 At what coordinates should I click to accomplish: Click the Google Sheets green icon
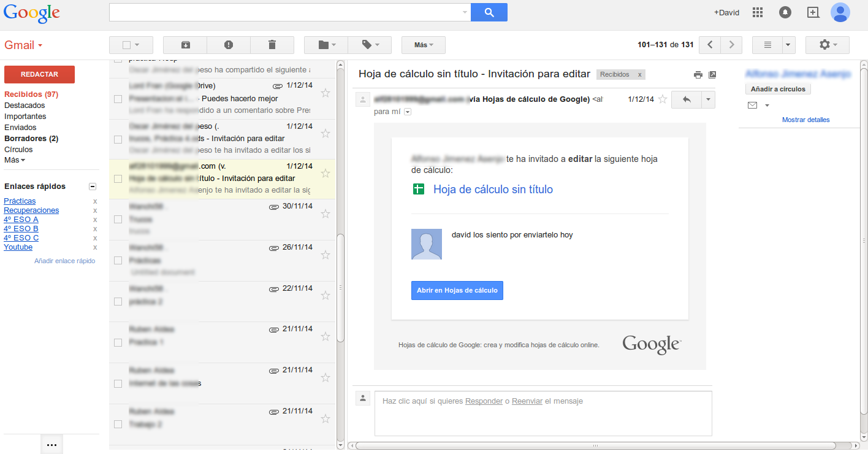[418, 190]
